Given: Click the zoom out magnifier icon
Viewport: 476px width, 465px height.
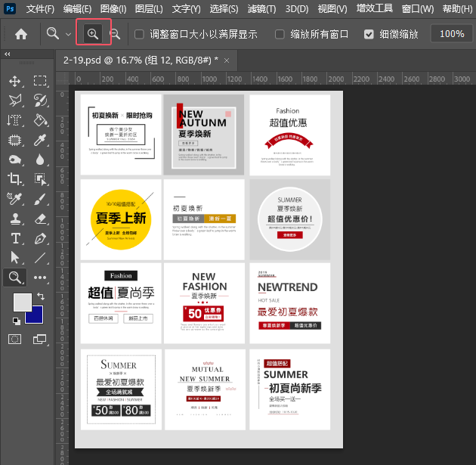Looking at the screenshot, I should click(116, 34).
